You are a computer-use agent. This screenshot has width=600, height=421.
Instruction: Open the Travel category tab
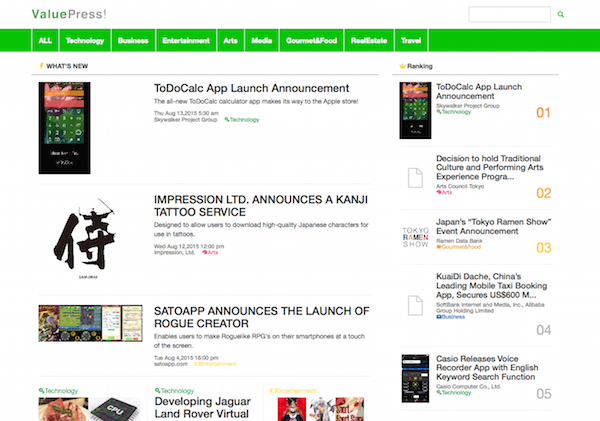410,41
